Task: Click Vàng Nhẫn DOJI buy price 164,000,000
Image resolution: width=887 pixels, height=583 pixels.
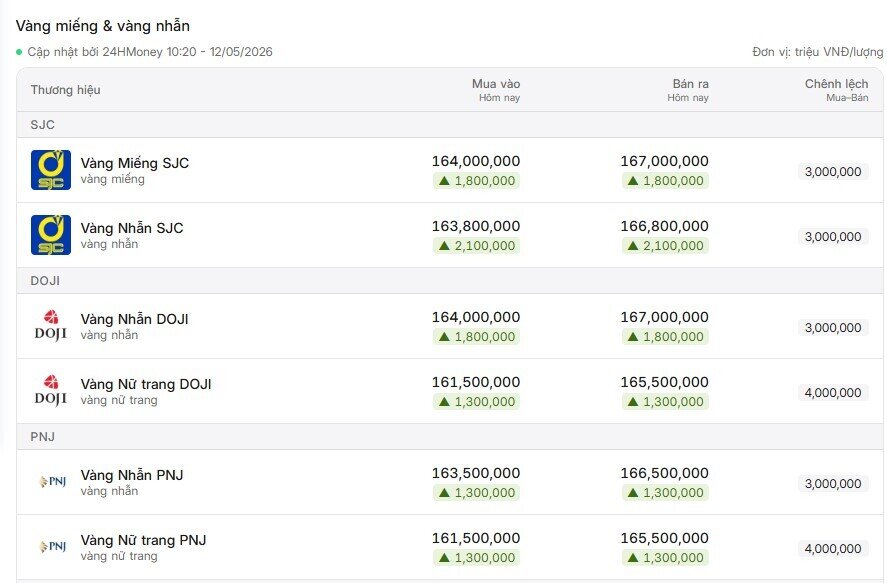Action: [x=476, y=317]
